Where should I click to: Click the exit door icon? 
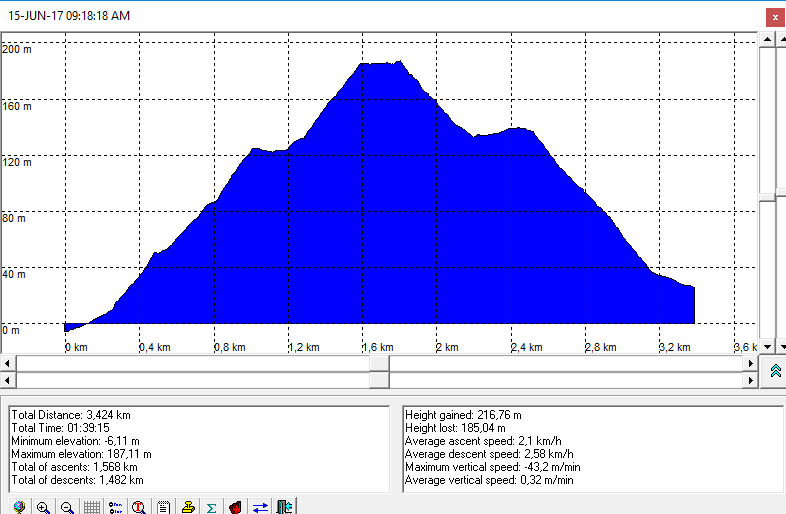pyautogui.click(x=284, y=507)
